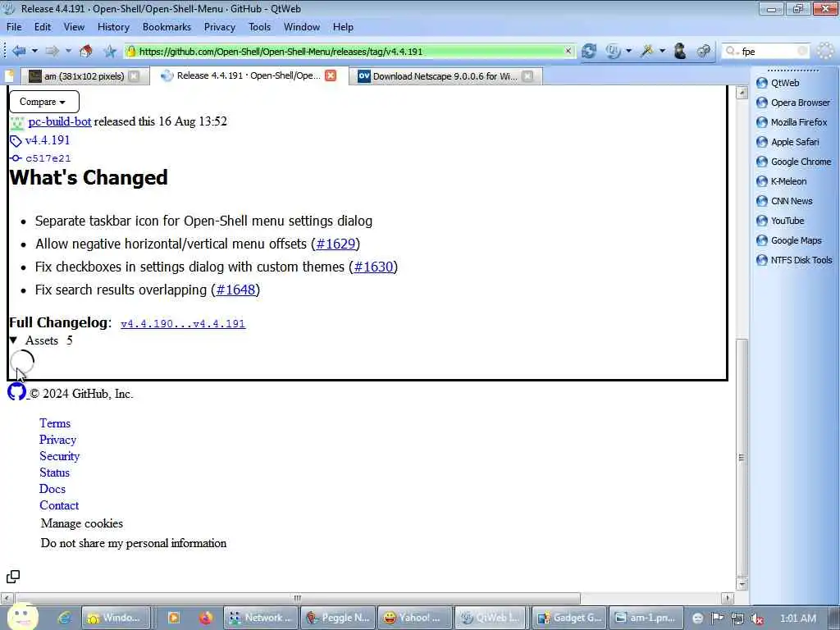The height and width of the screenshot is (630, 840).
Task: Click the gears settings icon in toolbar
Action: pyautogui.click(x=703, y=51)
